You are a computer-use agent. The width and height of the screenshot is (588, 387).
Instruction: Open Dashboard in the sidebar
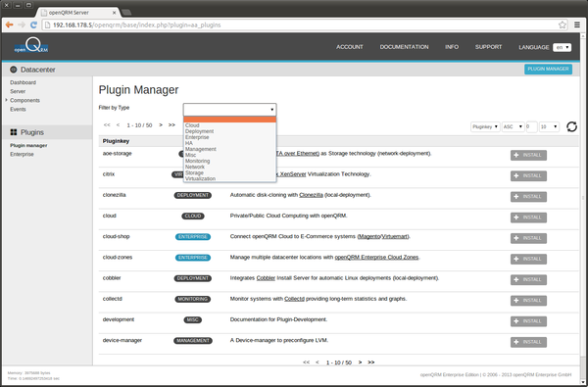[23, 82]
